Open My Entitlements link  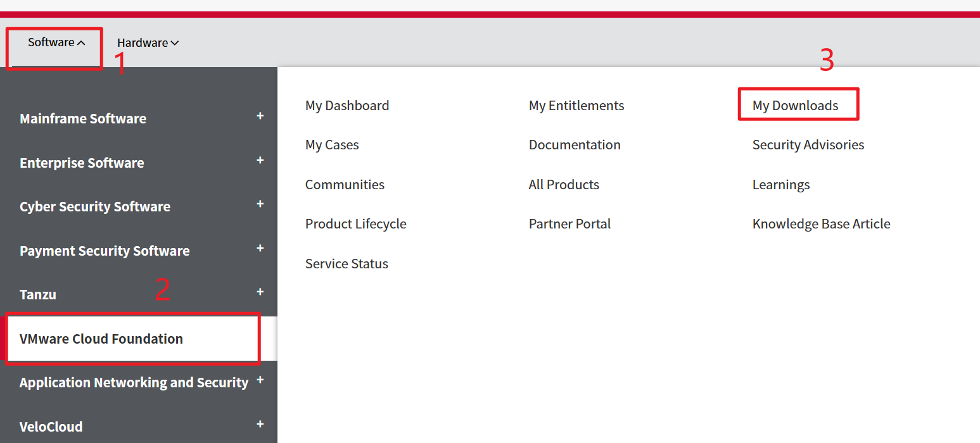[576, 106]
